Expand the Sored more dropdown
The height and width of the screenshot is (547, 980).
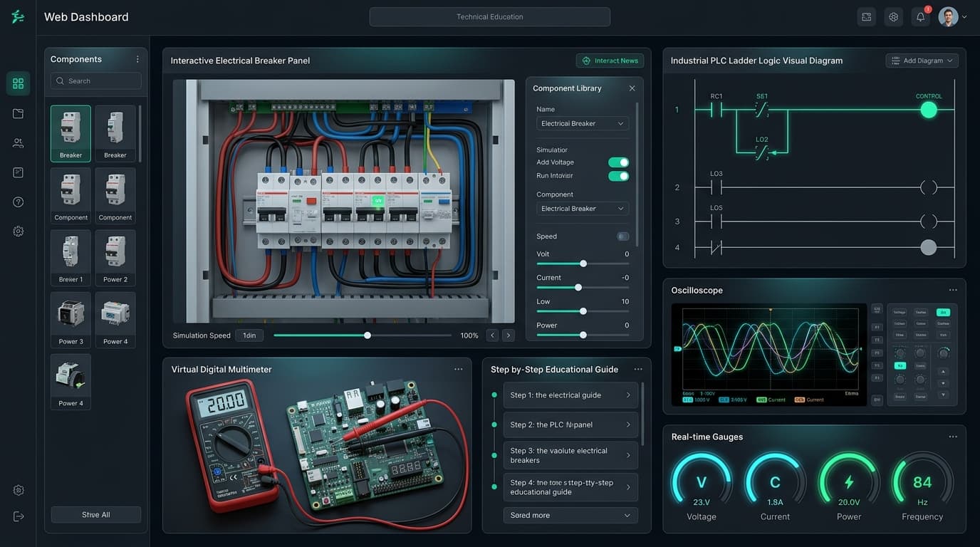pyautogui.click(x=570, y=515)
